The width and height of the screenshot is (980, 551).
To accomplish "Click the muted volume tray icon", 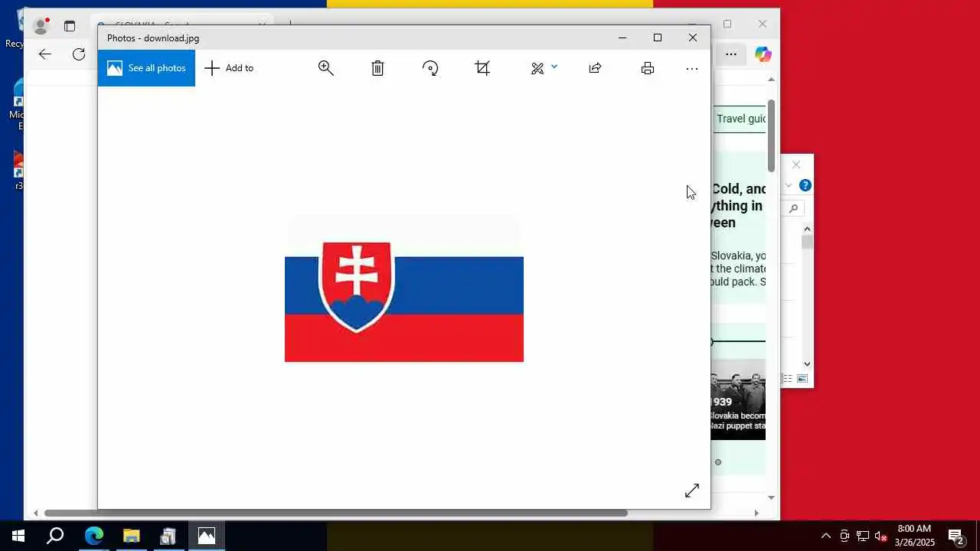I will 881,536.
